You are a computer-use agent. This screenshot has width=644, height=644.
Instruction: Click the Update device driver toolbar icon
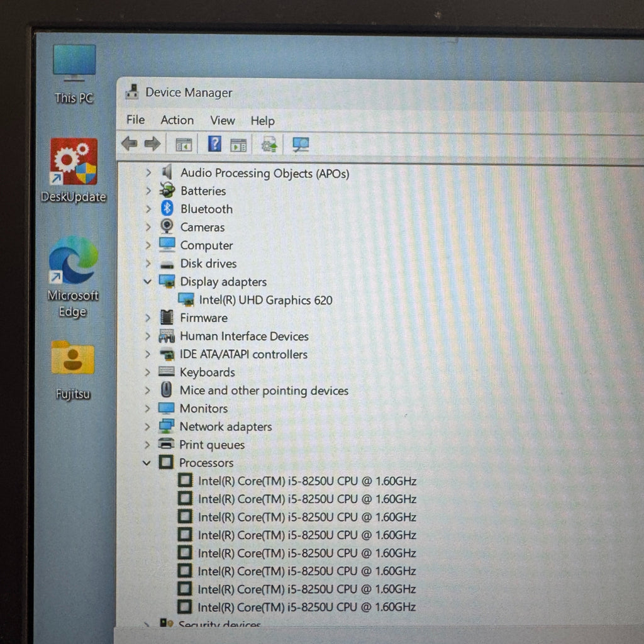pos(270,144)
